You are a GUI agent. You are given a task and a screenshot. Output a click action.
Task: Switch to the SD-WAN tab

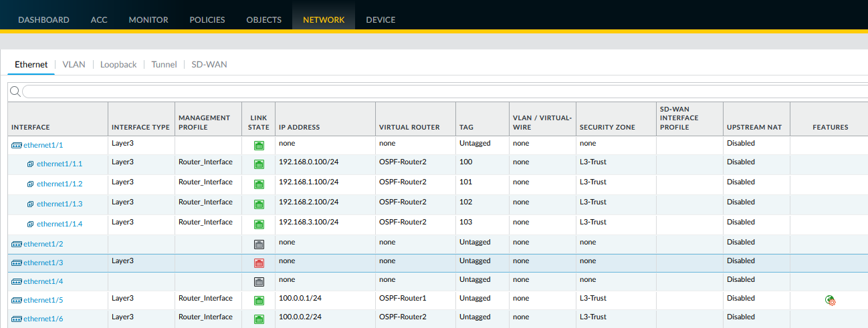209,65
